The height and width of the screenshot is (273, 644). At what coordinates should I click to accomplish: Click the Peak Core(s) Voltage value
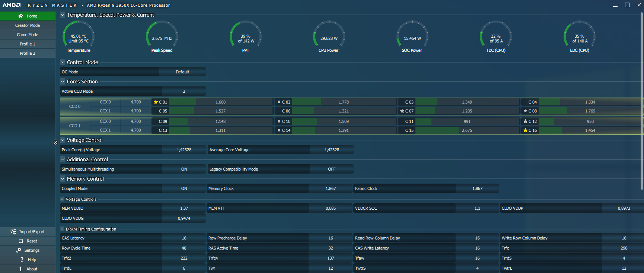184,150
